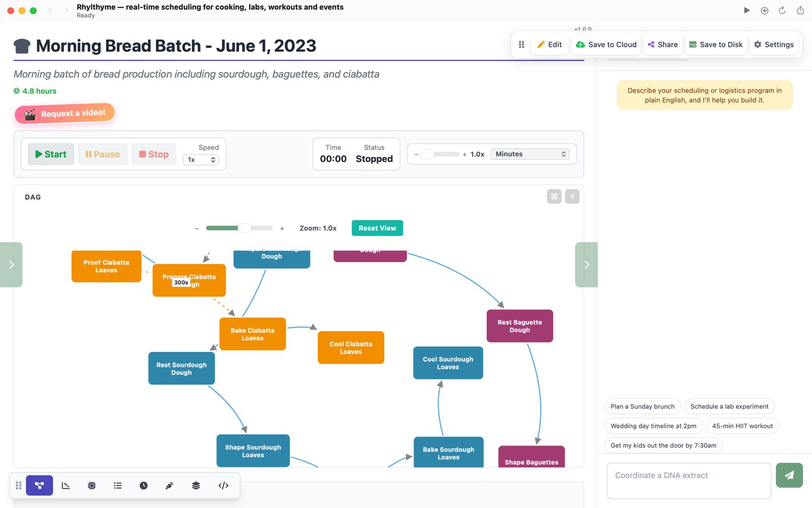Viewport: 812px width, 508px height.
Task: Select the Rest Sourdough Dough node
Action: (182, 368)
